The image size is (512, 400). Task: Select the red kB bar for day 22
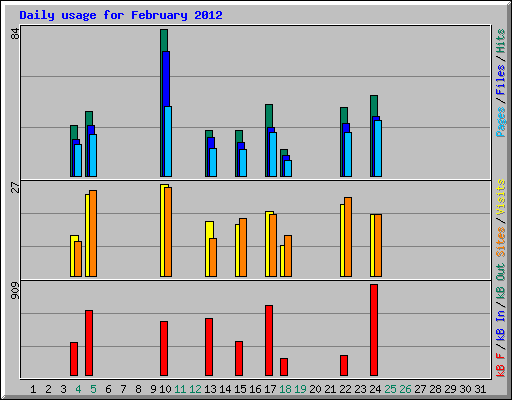pos(344,365)
